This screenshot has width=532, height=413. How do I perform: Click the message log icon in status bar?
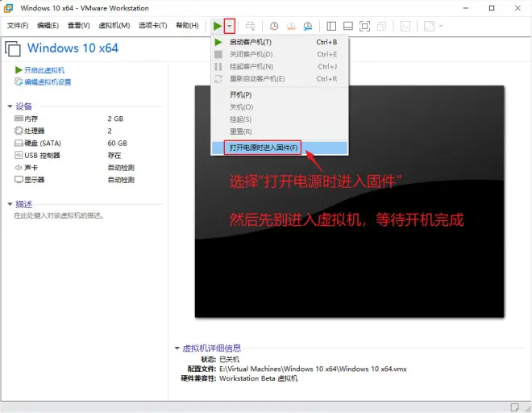point(515,407)
